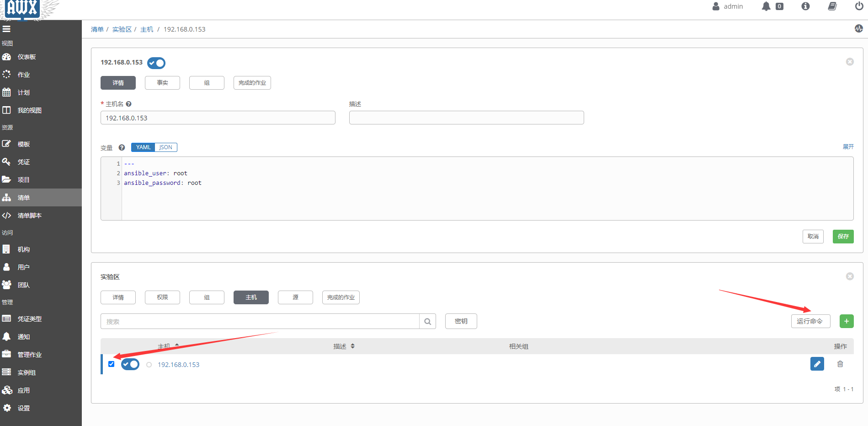Disable the host toggle next to 192.168.0.153 title
Viewport: 868px width, 426px height.
(x=156, y=63)
